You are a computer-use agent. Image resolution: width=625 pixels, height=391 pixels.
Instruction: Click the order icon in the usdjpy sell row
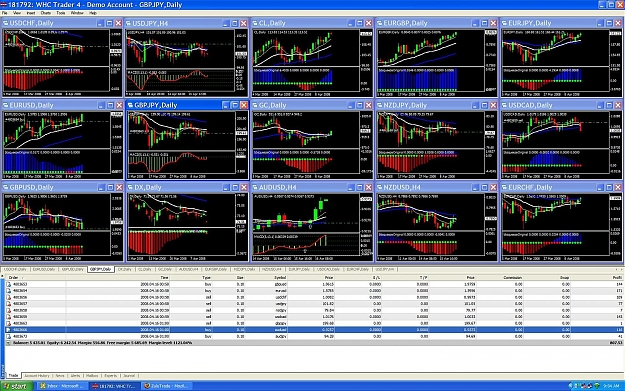pos(9,304)
